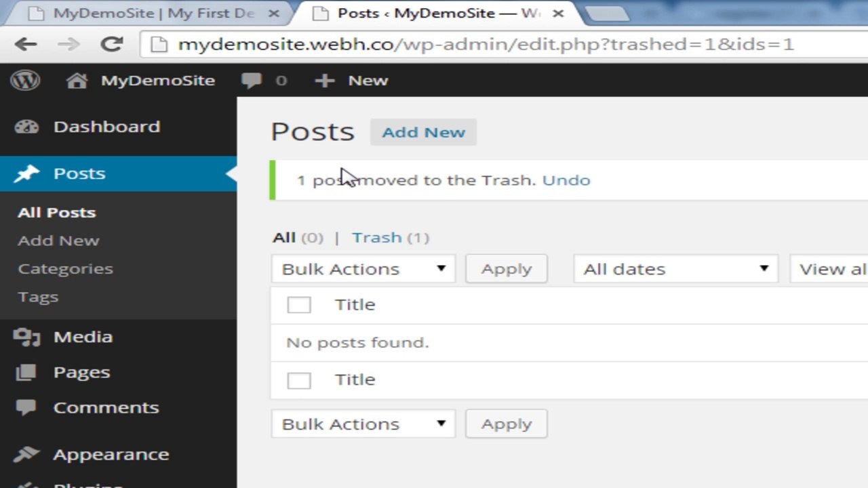Open All Posts submenu item
The height and width of the screenshot is (488, 868).
(57, 213)
